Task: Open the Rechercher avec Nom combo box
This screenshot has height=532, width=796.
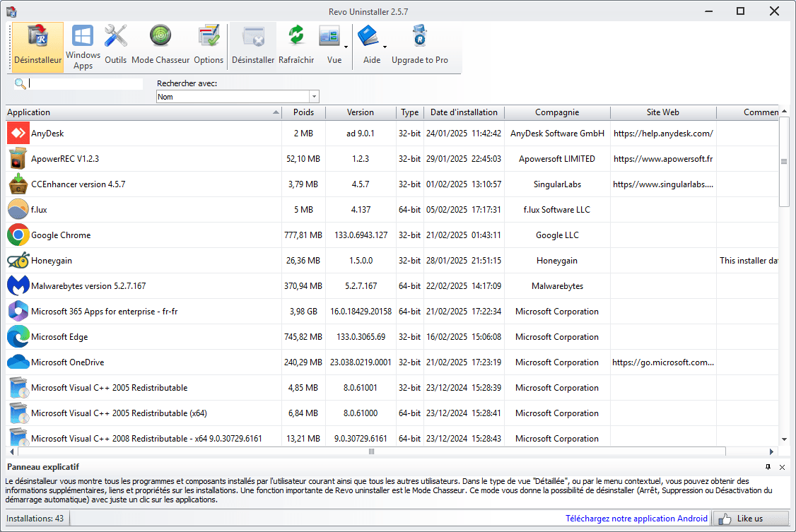Action: point(238,96)
